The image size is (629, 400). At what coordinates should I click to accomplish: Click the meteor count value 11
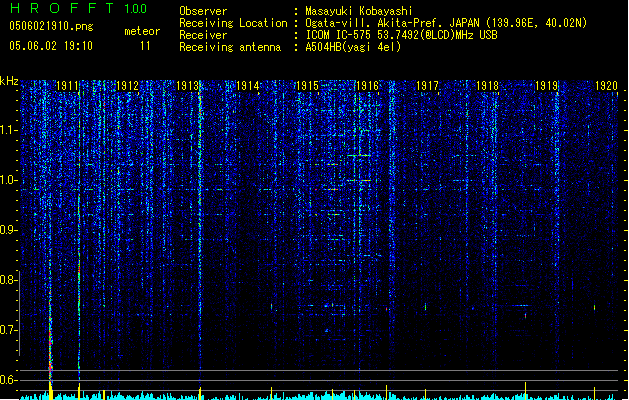point(145,46)
